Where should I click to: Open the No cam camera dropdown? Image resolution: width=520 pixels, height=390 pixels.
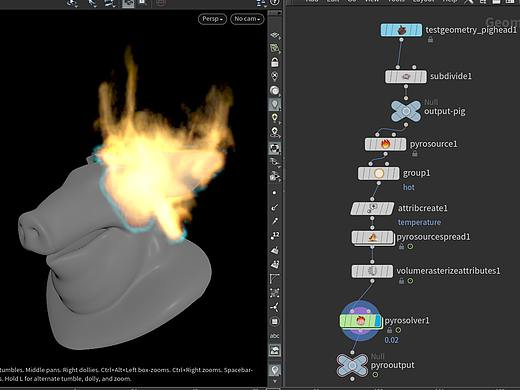click(247, 19)
